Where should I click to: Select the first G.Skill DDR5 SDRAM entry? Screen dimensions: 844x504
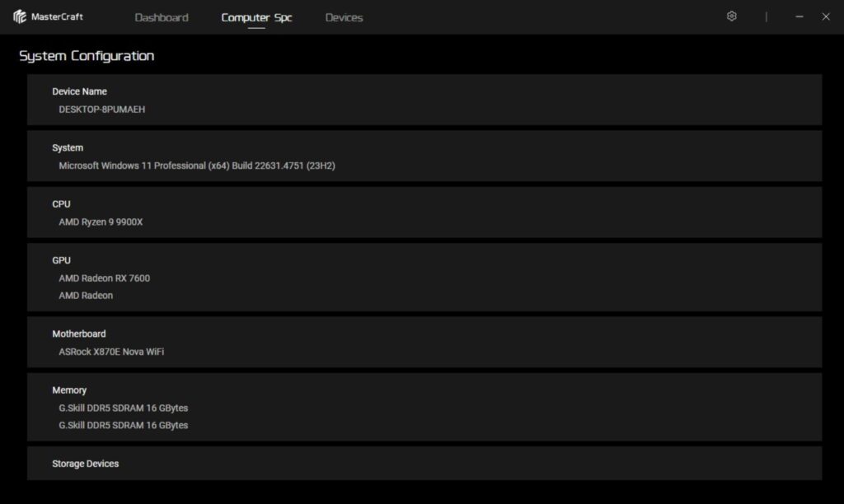[124, 408]
